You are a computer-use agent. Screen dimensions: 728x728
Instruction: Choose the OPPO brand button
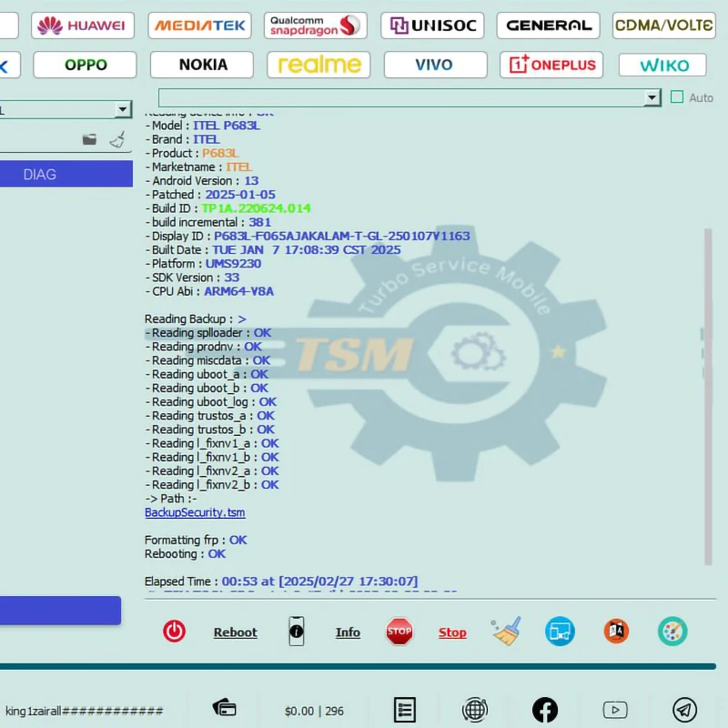coord(85,65)
